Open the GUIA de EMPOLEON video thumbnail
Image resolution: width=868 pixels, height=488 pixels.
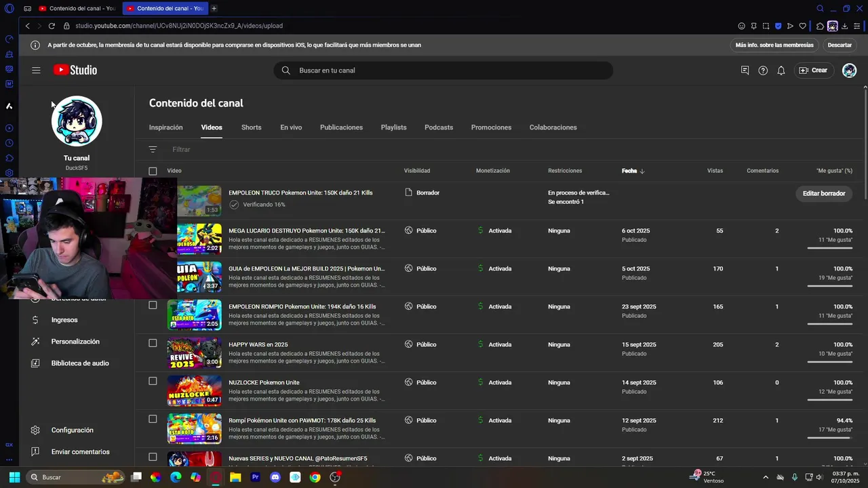(x=199, y=277)
